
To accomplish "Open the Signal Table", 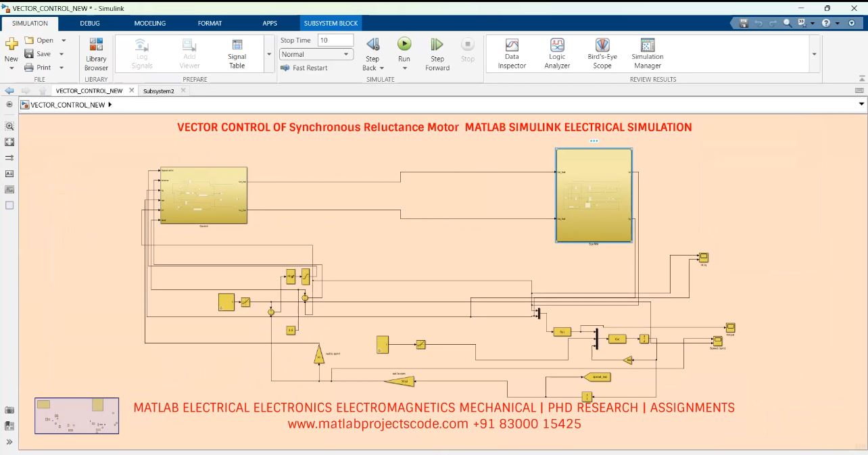I will click(x=237, y=53).
